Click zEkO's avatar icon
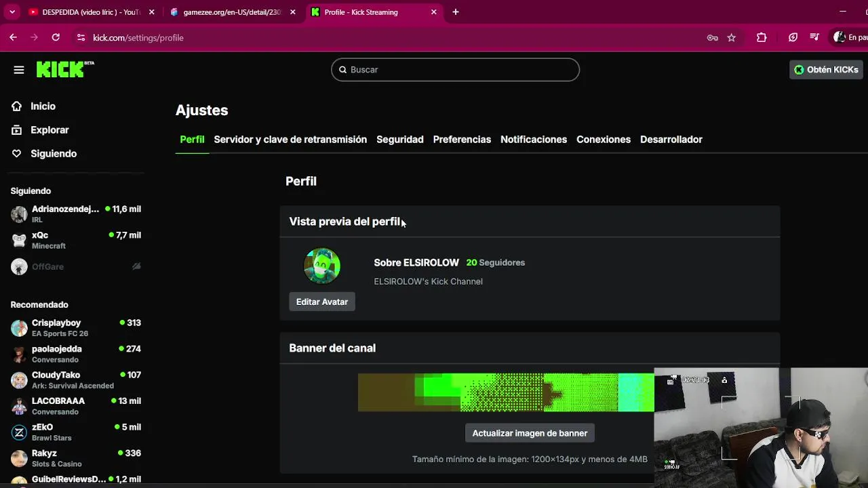 point(19,432)
